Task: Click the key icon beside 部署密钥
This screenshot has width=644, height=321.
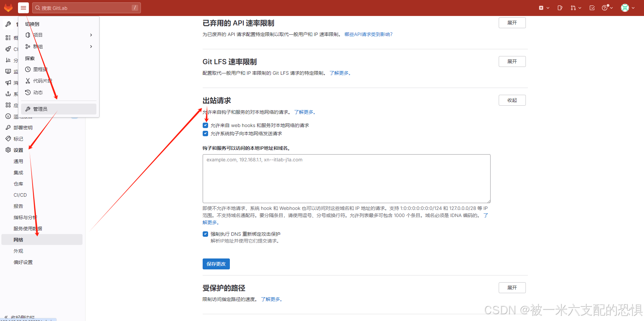Action: 8,127
